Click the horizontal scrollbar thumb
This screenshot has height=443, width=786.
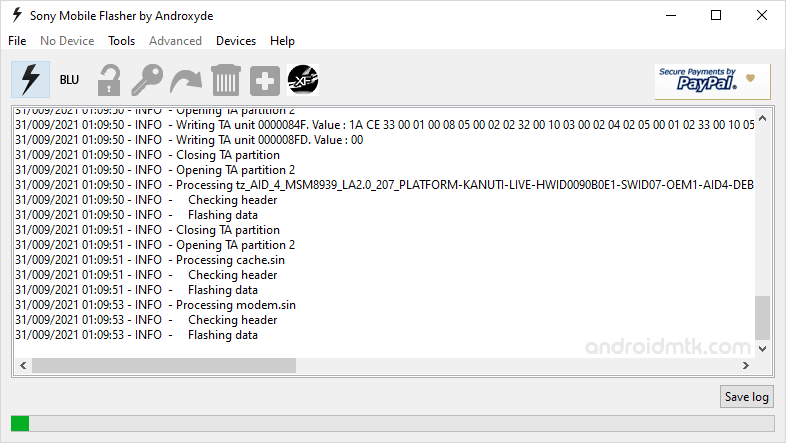164,365
